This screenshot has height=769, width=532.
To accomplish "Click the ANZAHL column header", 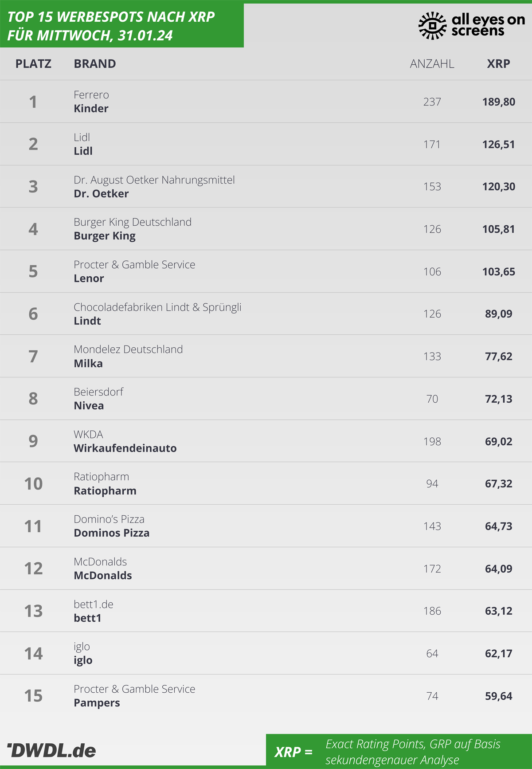I will pos(432,64).
